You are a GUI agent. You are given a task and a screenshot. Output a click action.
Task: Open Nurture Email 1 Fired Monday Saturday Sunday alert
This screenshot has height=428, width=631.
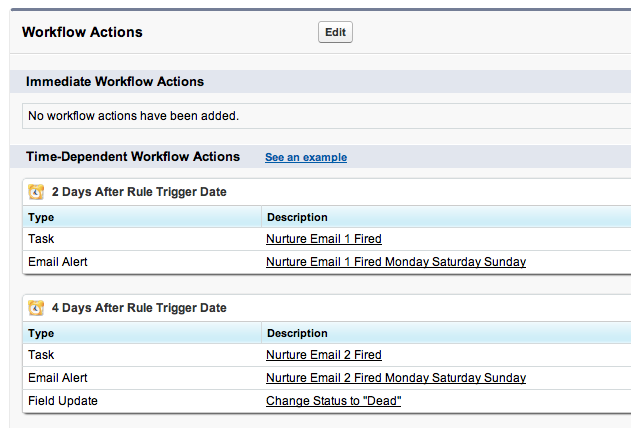click(x=396, y=262)
